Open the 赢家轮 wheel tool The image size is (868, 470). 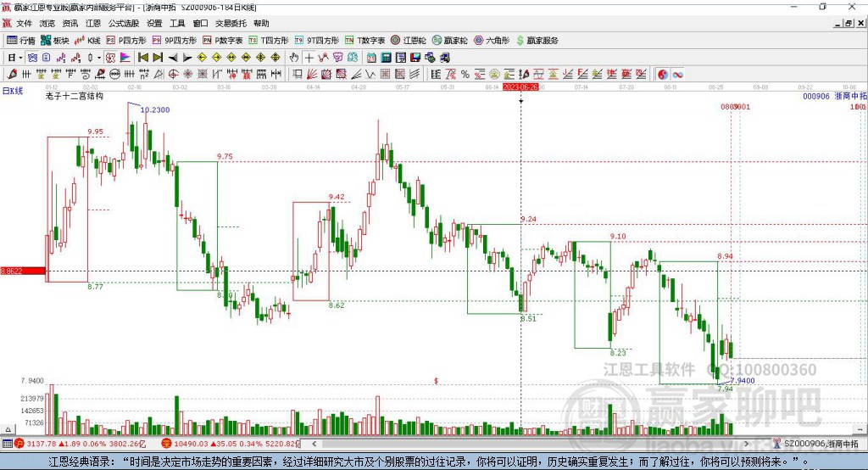[449, 41]
